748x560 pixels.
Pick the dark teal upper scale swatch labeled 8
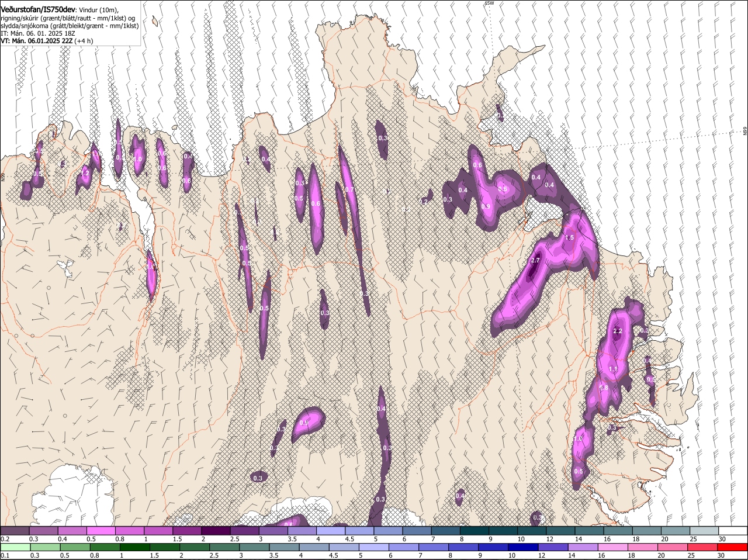click(475, 531)
